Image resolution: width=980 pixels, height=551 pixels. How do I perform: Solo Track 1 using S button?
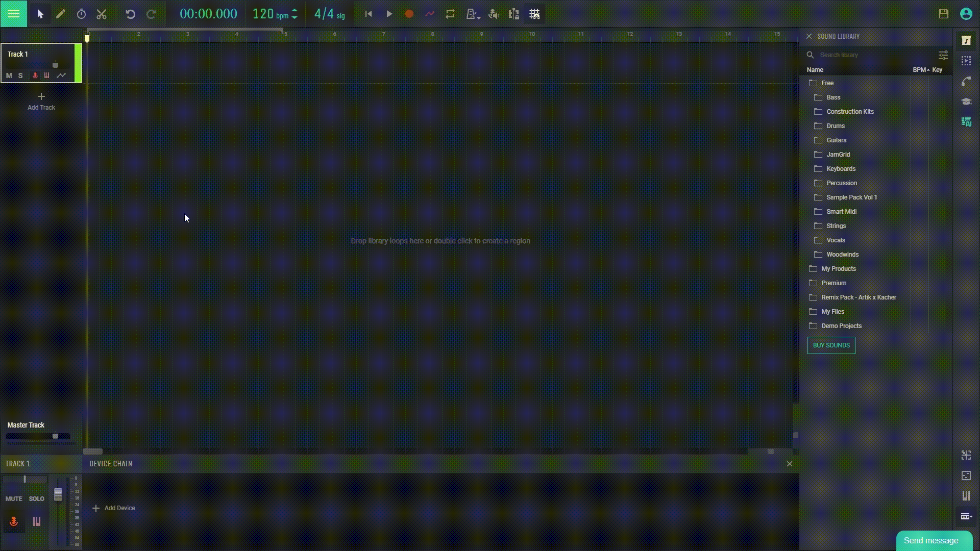click(x=20, y=76)
